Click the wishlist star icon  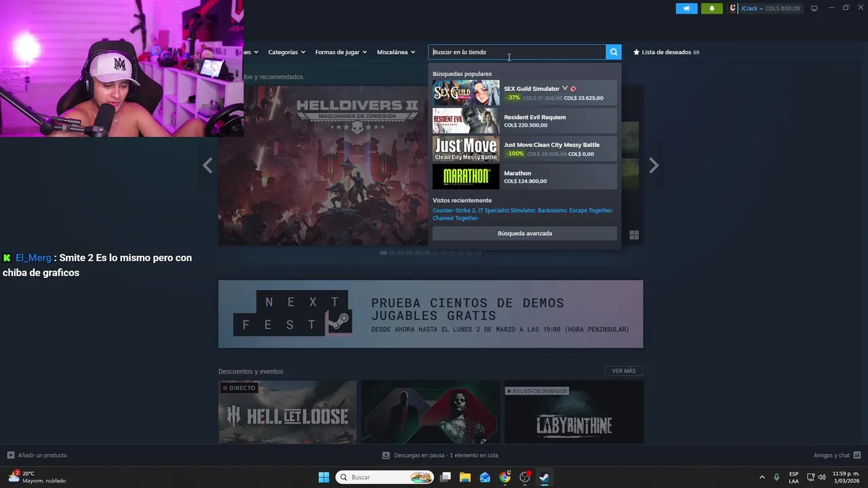click(636, 52)
